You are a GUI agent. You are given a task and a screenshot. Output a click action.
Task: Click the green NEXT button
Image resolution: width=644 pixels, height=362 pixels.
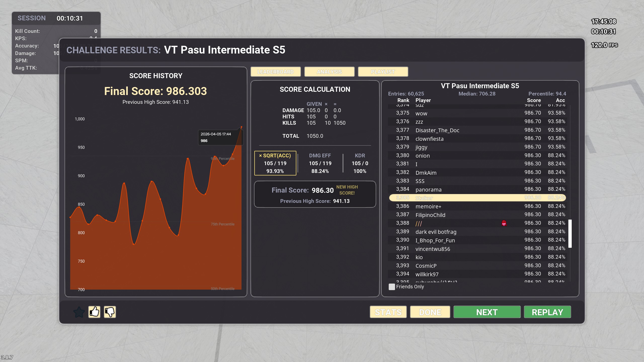click(x=487, y=312)
